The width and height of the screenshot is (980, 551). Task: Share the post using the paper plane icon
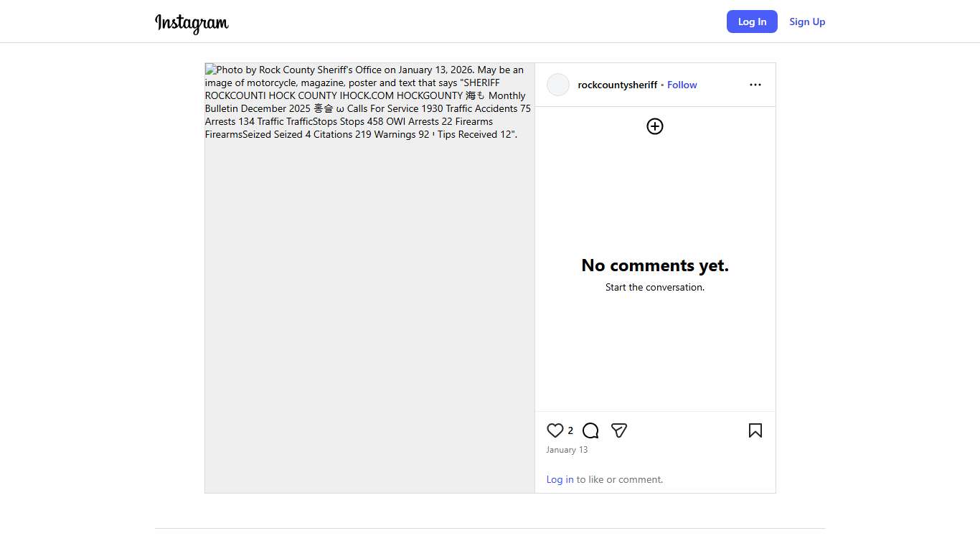[x=619, y=430]
